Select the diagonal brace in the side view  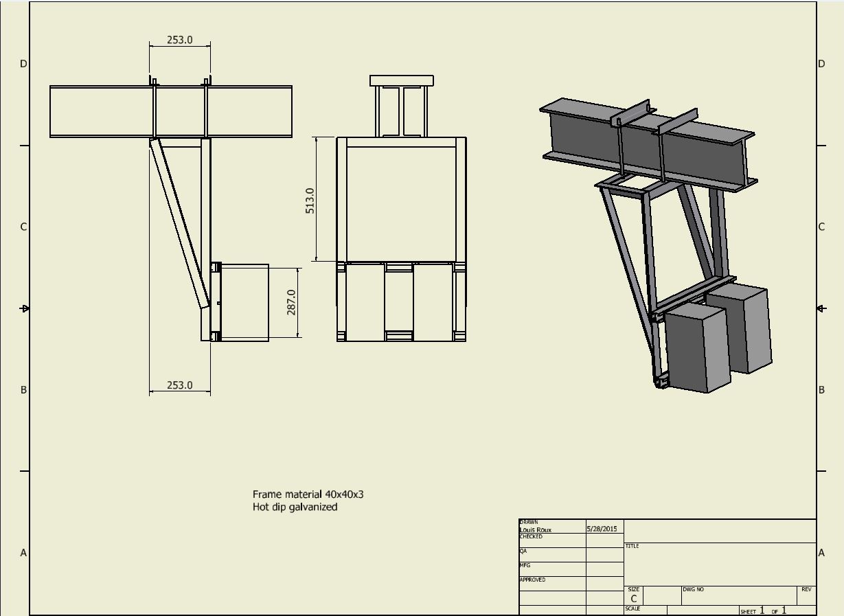coord(180,223)
